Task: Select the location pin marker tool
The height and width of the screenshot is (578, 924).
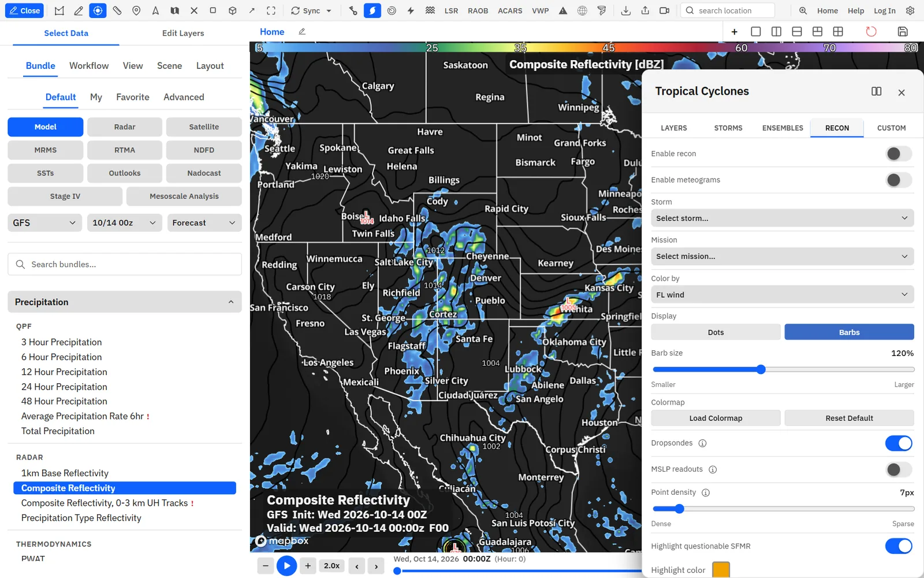Action: (x=136, y=10)
